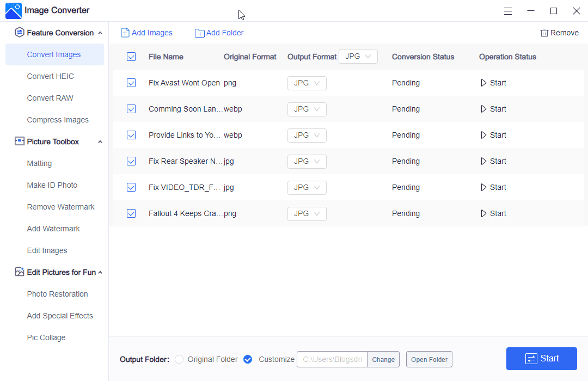Select the Original Folder radio button

tap(179, 359)
